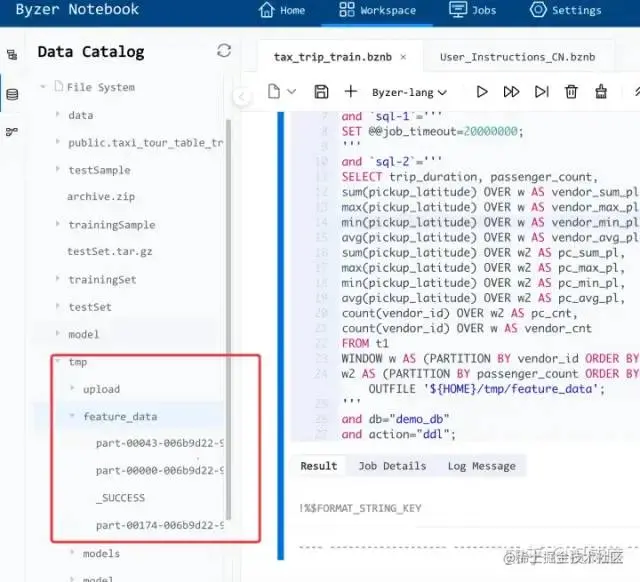The width and height of the screenshot is (640, 582).
Task: Open the Job Details tab
Action: click(x=392, y=466)
